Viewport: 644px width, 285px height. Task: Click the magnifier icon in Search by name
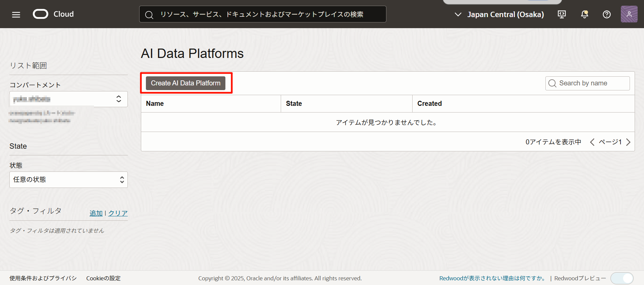click(552, 83)
